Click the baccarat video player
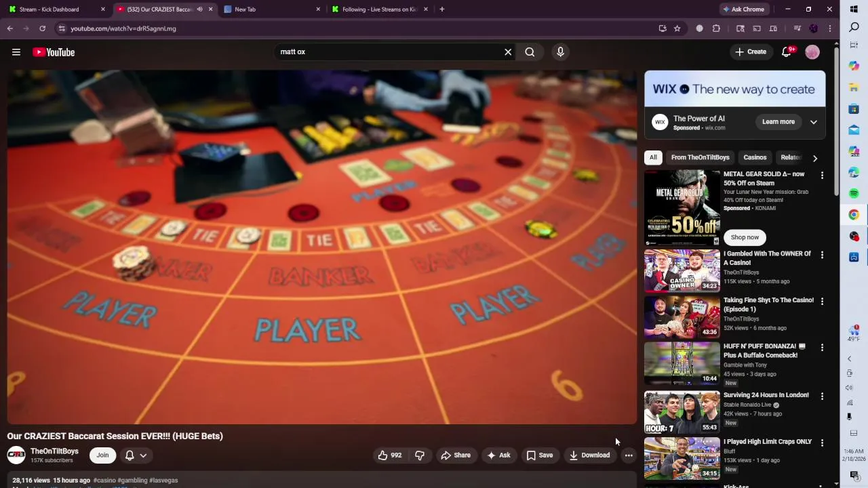 coord(322,247)
